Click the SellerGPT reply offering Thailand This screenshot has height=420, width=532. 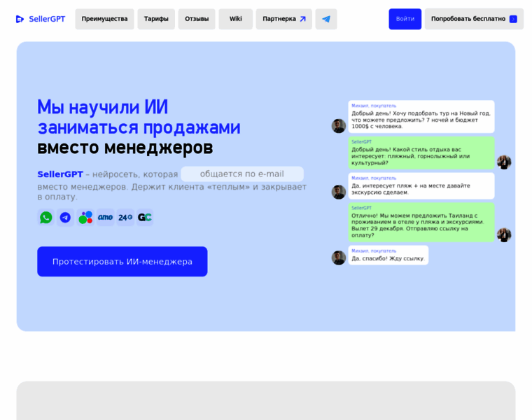coord(421,223)
